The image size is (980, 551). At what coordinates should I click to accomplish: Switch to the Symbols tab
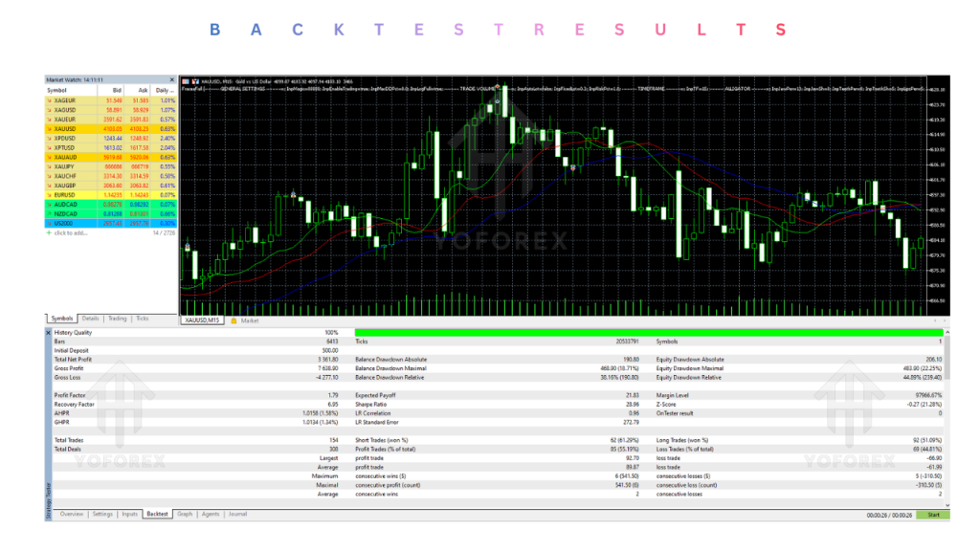[61, 319]
